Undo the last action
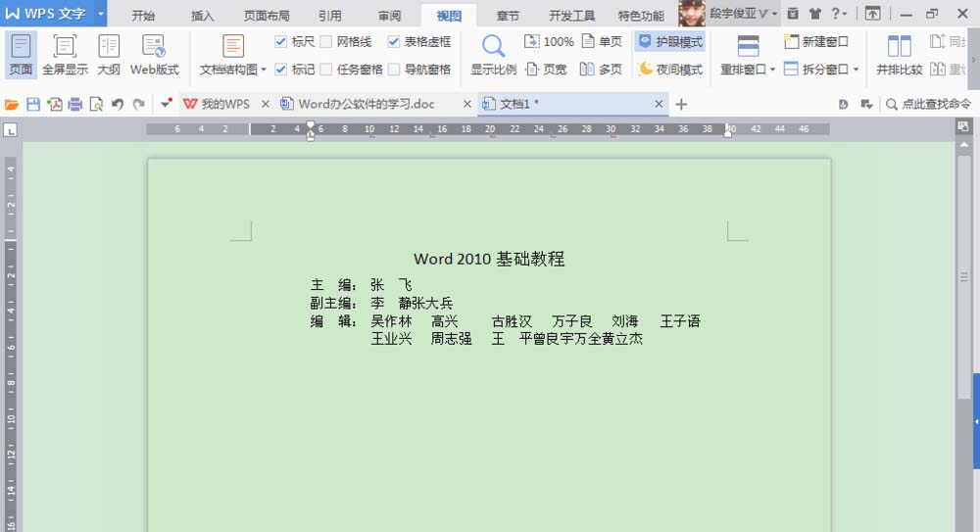Screen dimensions: 980x532 (118, 105)
